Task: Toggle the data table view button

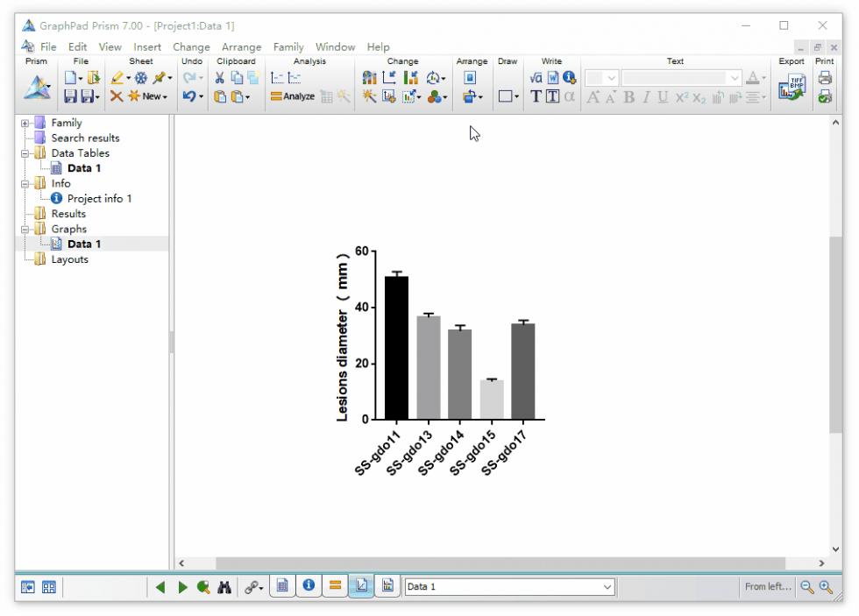Action: [282, 586]
